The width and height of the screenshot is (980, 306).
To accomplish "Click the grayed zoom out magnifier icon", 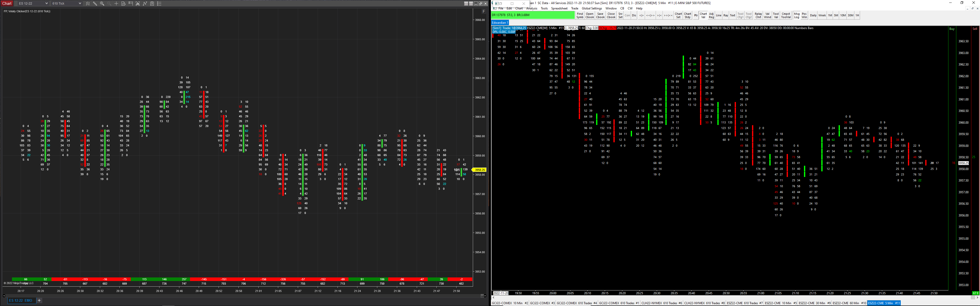I will (x=109, y=3).
